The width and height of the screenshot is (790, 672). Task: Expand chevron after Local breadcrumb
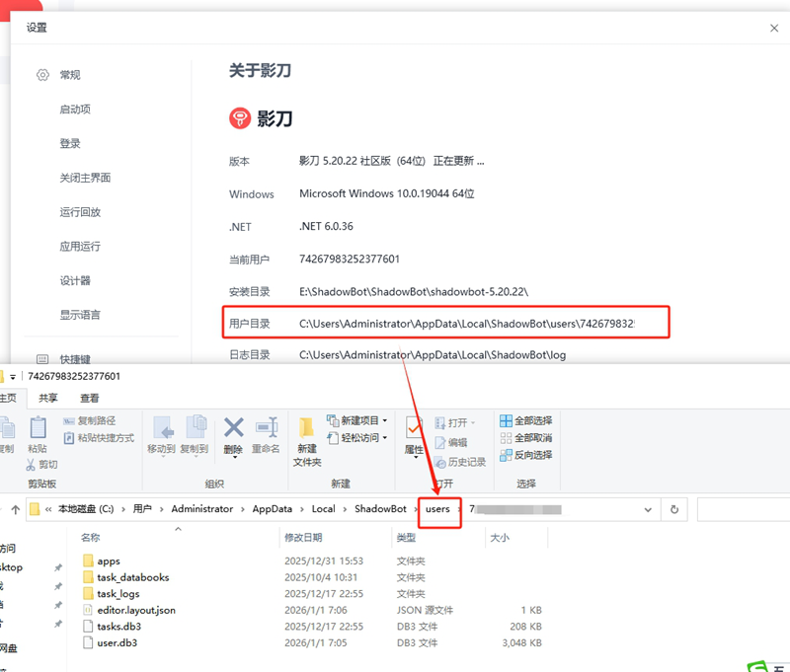pyautogui.click(x=345, y=509)
